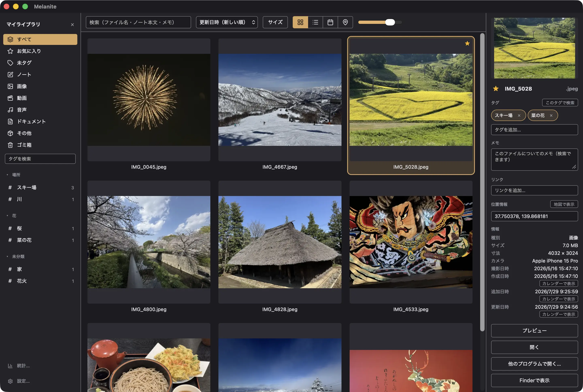Select the 桜 tag
This screenshot has height=392, width=583.
point(40,229)
